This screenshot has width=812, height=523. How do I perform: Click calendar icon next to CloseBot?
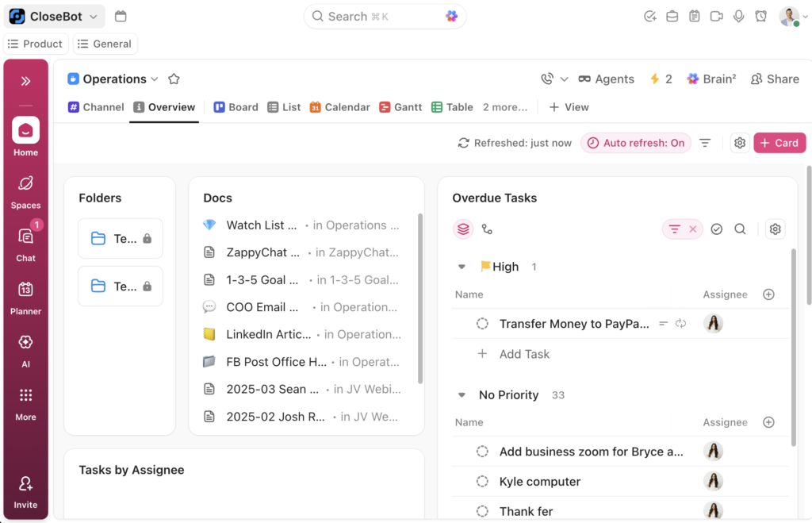(121, 16)
